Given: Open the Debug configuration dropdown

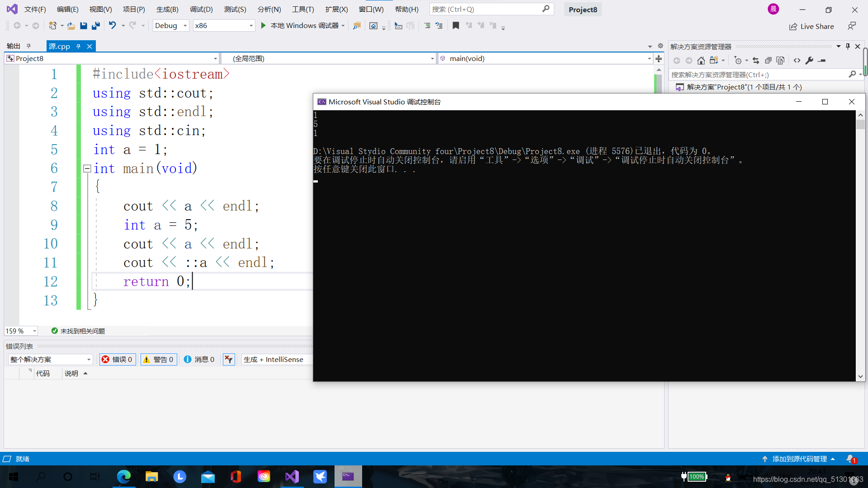Looking at the screenshot, I should coord(171,26).
